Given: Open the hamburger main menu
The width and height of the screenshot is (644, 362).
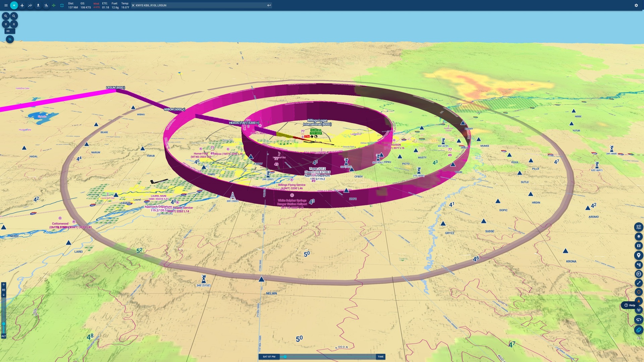Looking at the screenshot, I should coord(6,5).
